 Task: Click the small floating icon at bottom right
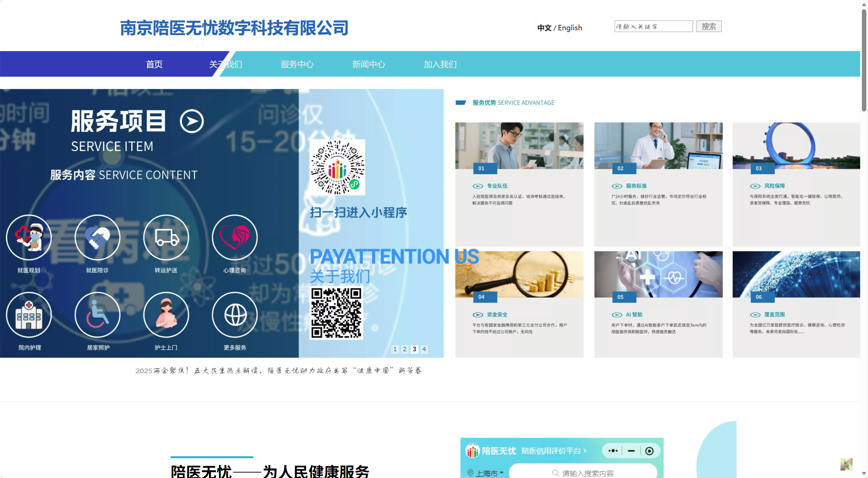pyautogui.click(x=846, y=464)
